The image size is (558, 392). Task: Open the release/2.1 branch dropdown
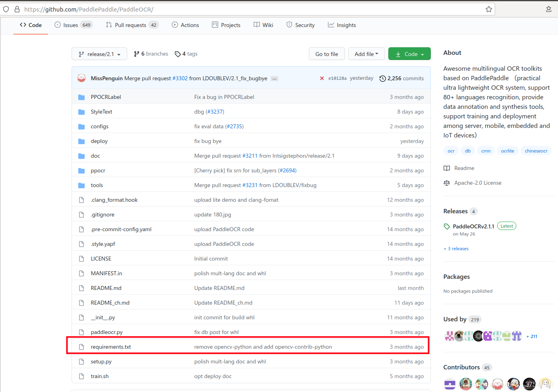pyautogui.click(x=99, y=54)
